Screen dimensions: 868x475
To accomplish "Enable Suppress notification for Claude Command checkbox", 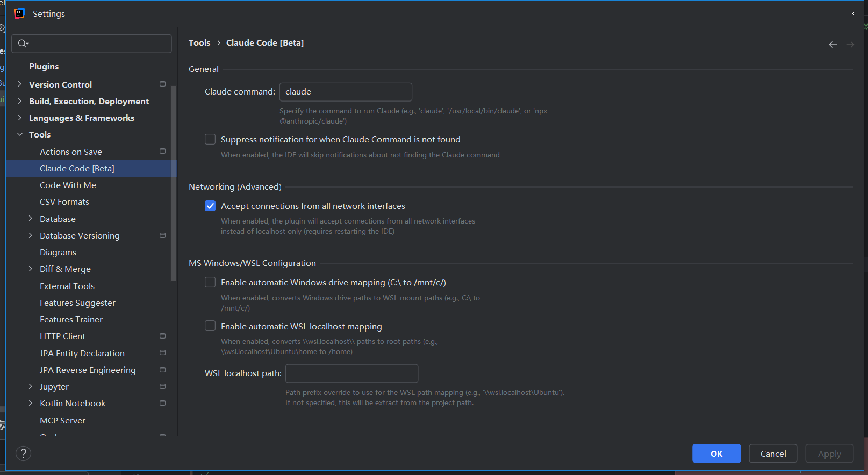I will click(210, 139).
